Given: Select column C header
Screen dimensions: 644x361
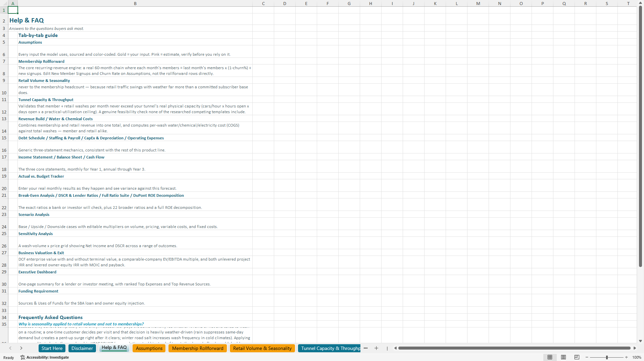Looking at the screenshot, I should click(263, 3).
